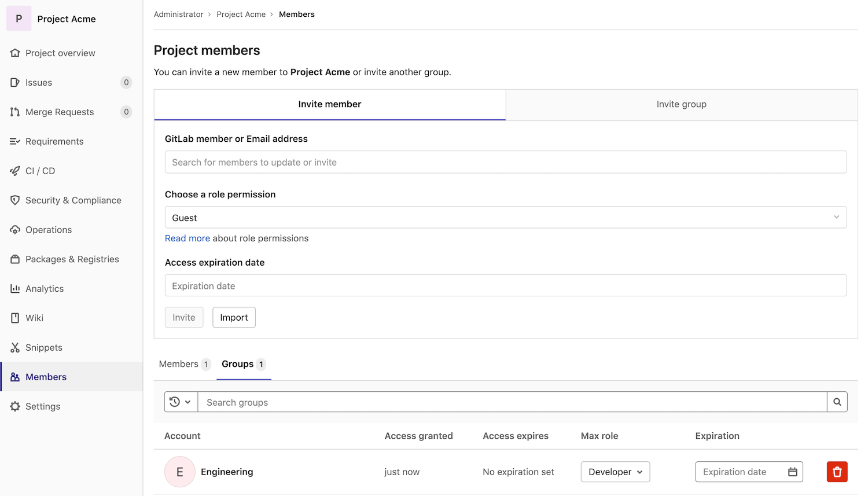Click the Project Acme avatar
Screen dimensions: 868x496
coord(19,19)
